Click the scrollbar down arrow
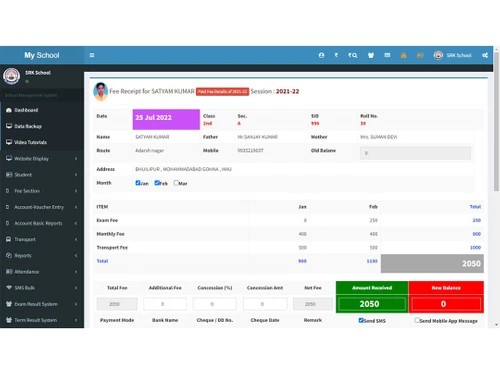This screenshot has height=375, width=500. pyautogui.click(x=496, y=324)
